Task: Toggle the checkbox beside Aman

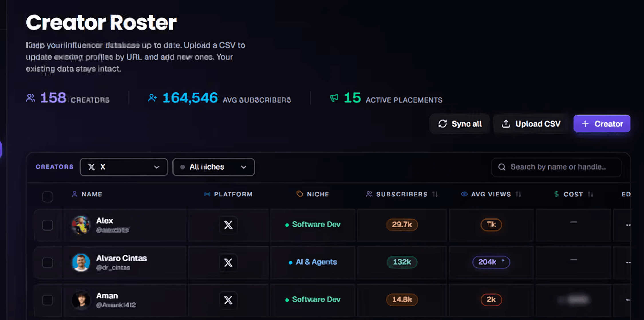Action: [48, 300]
